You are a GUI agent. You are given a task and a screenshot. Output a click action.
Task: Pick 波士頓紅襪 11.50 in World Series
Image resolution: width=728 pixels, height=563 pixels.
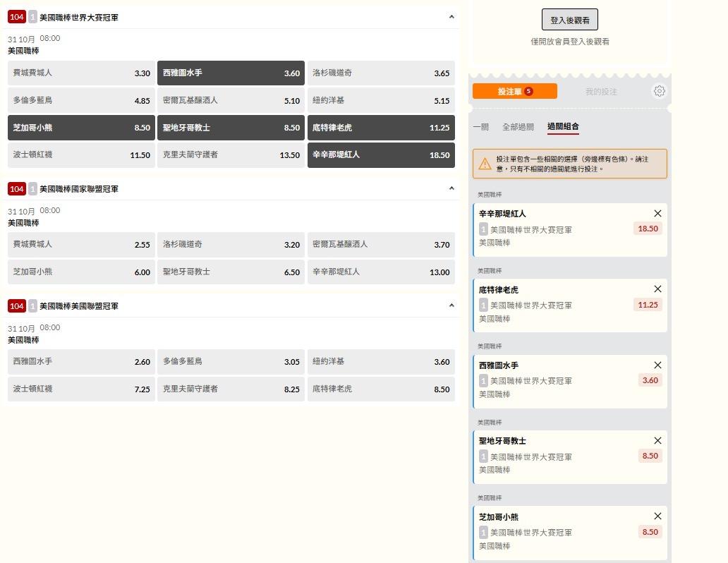click(x=81, y=155)
